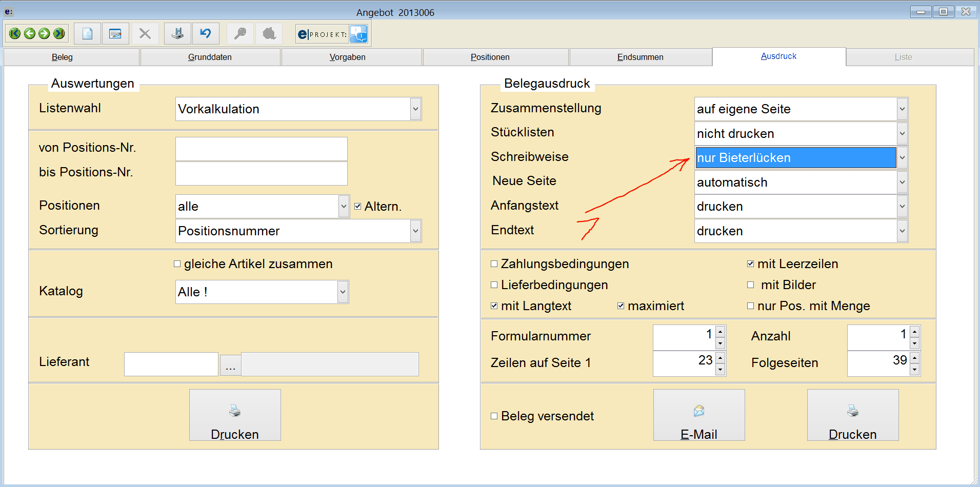This screenshot has width=980, height=487.
Task: Click the delete X toolbar icon
Action: tap(145, 34)
